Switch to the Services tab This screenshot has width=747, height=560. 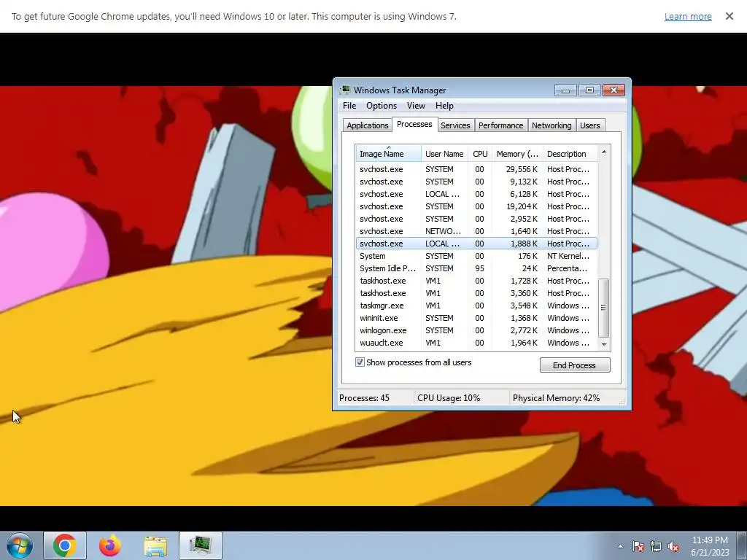(455, 125)
